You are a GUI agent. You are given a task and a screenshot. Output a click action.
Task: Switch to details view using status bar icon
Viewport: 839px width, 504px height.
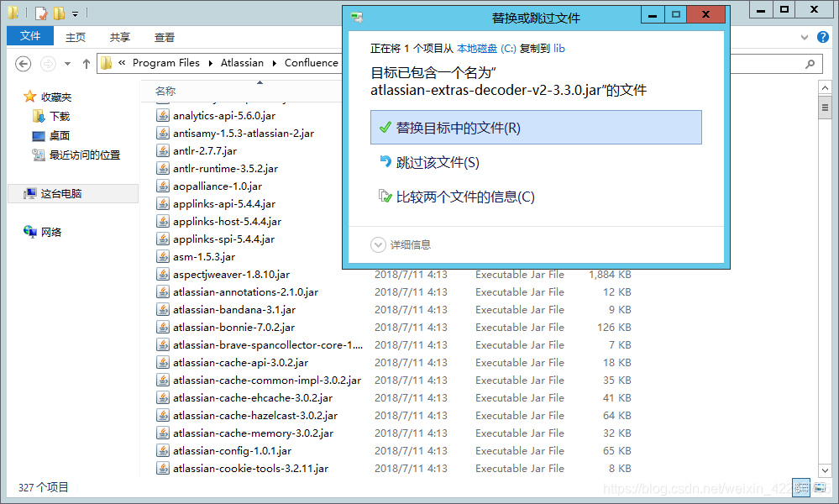pyautogui.click(x=800, y=487)
